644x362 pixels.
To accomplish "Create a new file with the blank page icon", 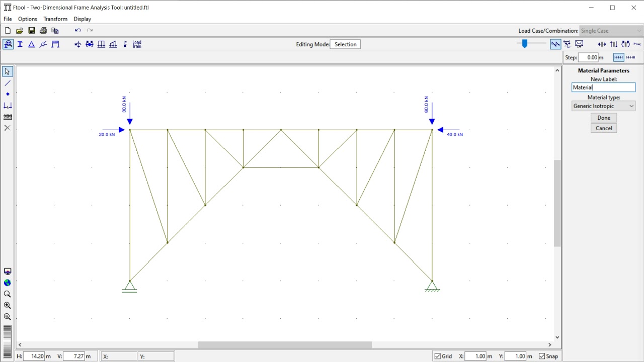I will [x=8, y=31].
